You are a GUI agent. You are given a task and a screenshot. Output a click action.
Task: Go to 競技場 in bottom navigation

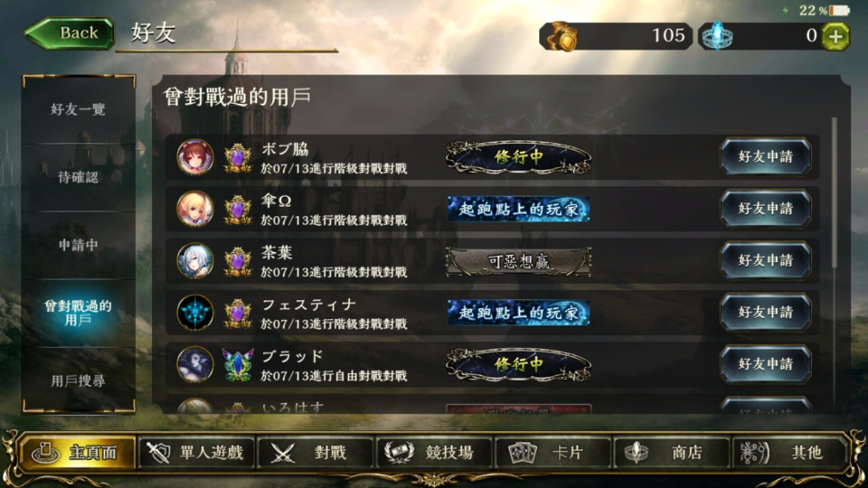[434, 453]
